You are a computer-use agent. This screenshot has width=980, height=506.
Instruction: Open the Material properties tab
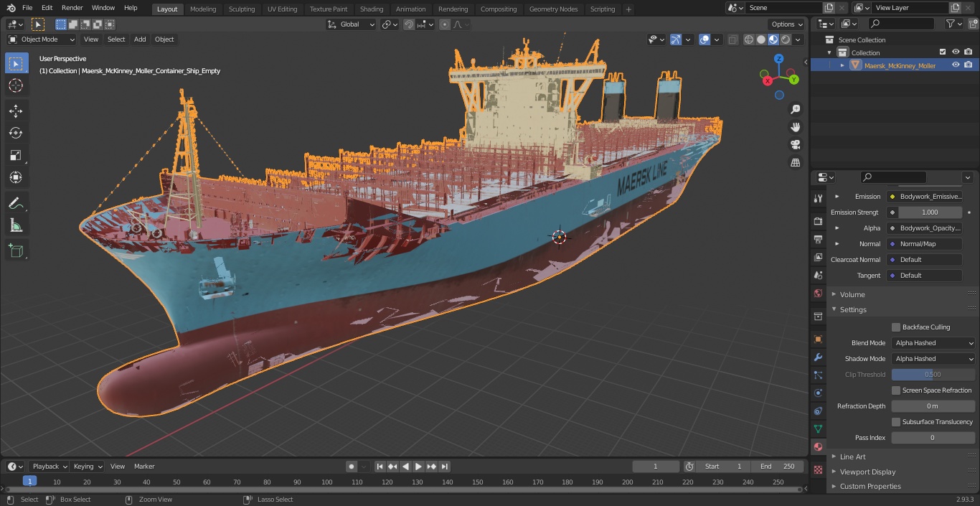coord(818,446)
